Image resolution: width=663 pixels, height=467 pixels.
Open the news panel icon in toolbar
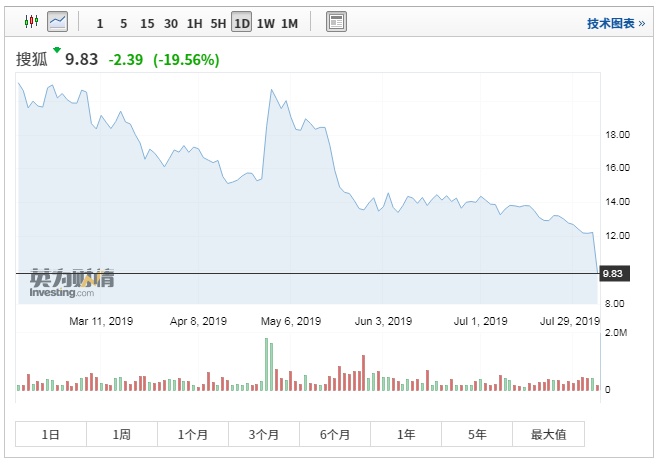click(x=336, y=22)
